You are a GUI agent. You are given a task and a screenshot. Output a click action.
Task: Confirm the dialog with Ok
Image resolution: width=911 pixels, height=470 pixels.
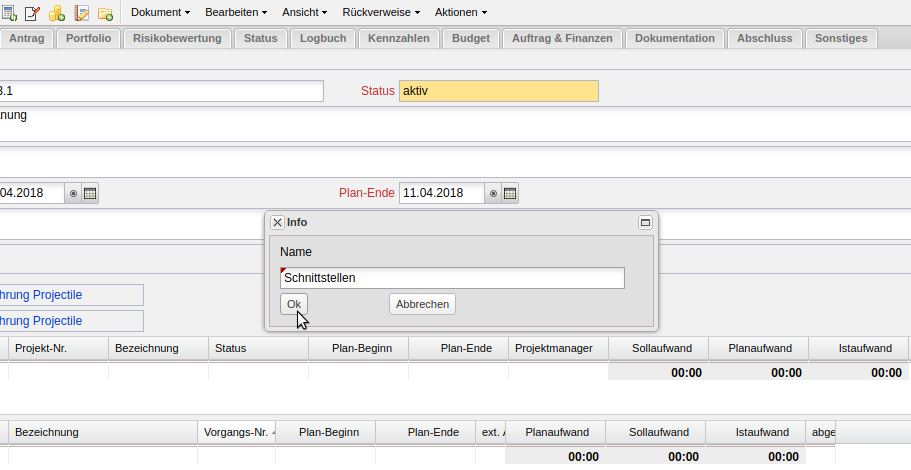pyautogui.click(x=294, y=304)
